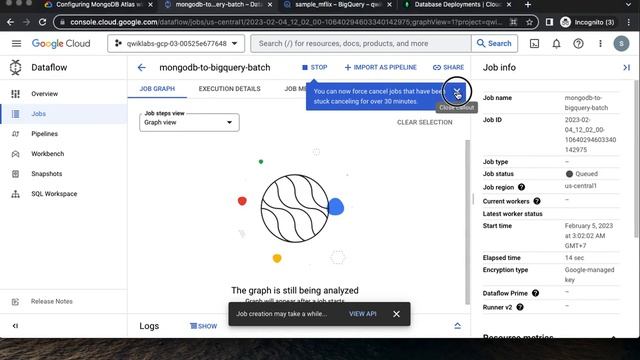Viewport: 640px width, 360px height.
Task: Show help for Runner v2
Action: 520,307
